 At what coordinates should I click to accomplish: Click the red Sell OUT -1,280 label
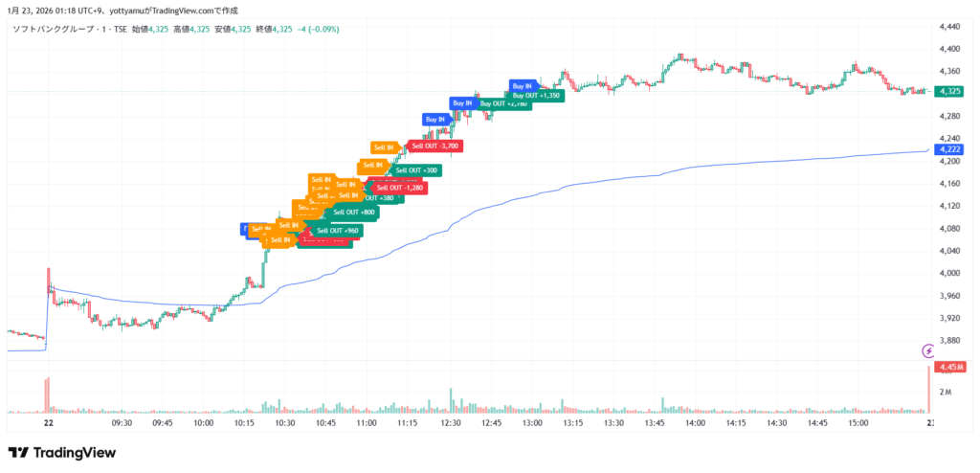tap(400, 188)
